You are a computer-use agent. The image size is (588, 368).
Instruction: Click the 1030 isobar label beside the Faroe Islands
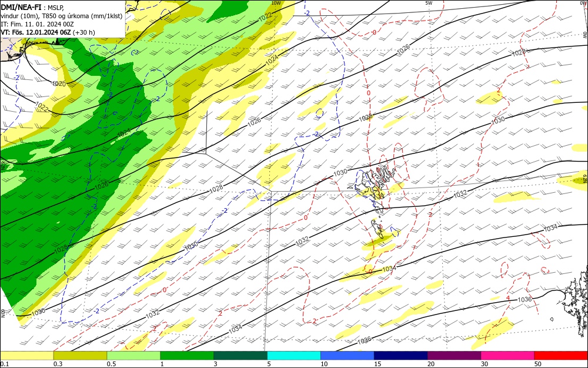[x=340, y=172]
